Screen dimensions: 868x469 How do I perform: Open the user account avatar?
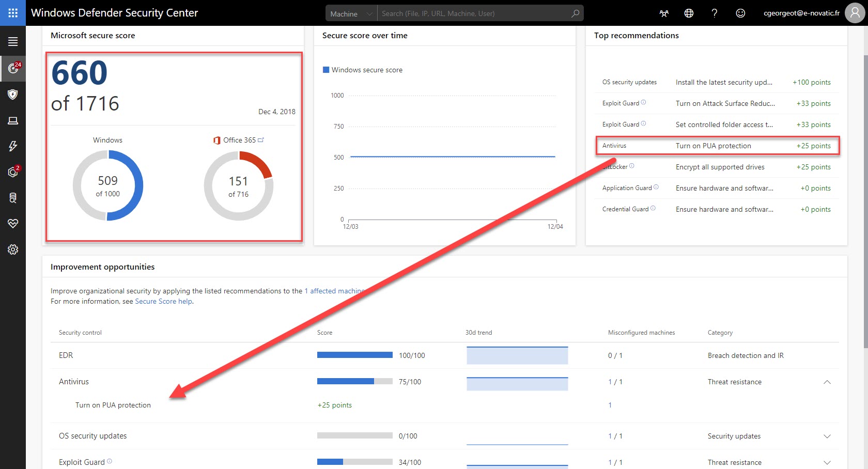click(855, 13)
